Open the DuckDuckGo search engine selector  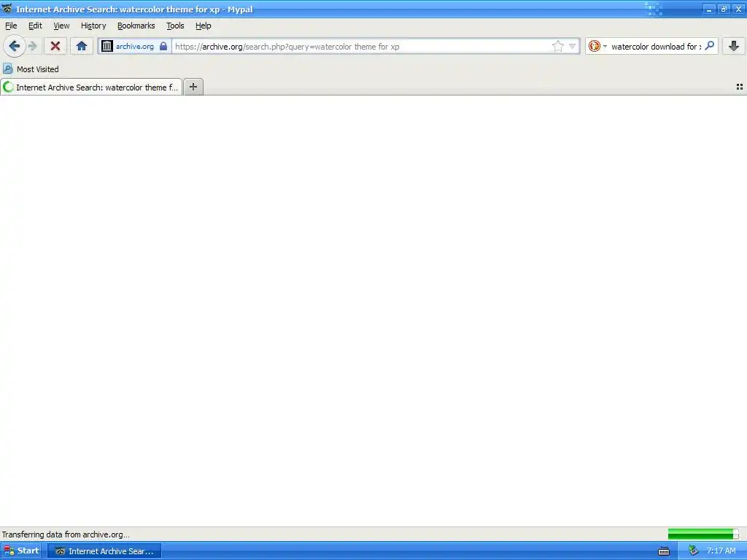click(597, 46)
